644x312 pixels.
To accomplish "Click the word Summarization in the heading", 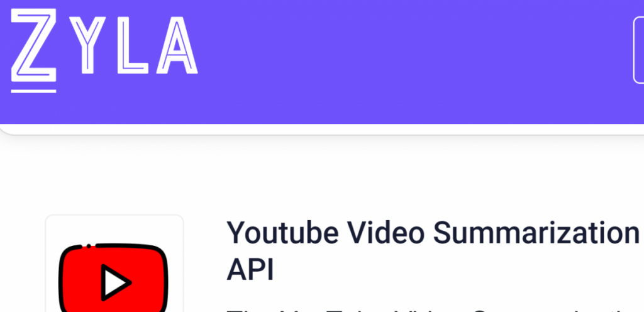I will pyautogui.click(x=536, y=232).
